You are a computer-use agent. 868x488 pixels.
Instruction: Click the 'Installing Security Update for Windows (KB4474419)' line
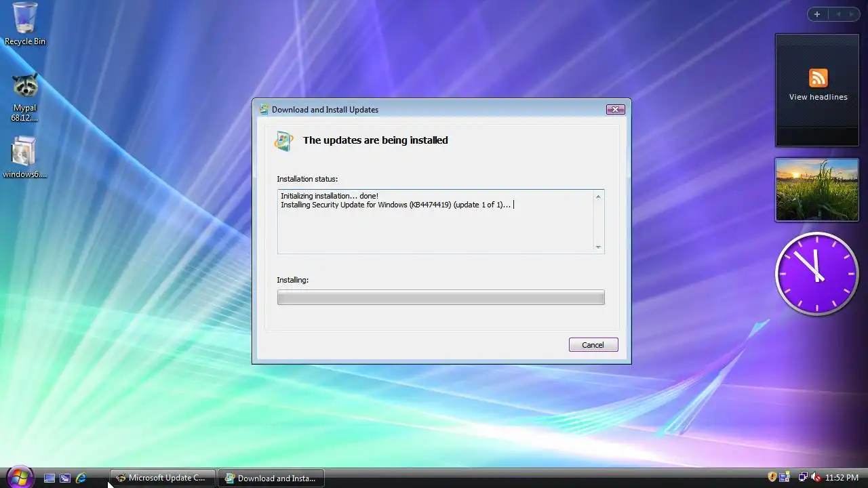395,205
